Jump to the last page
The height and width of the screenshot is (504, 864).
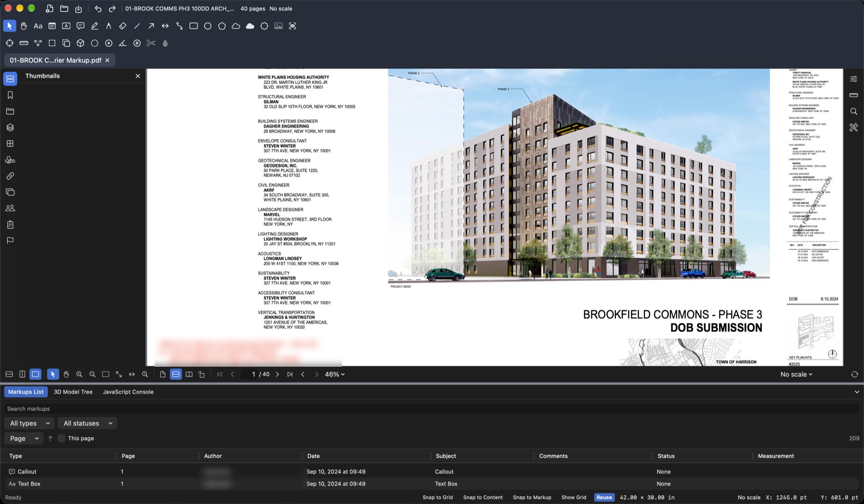coord(290,374)
